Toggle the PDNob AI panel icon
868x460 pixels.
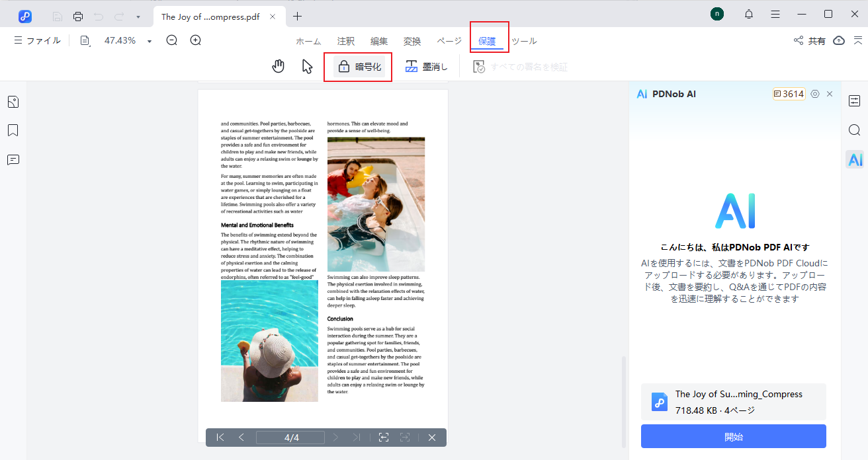click(855, 159)
